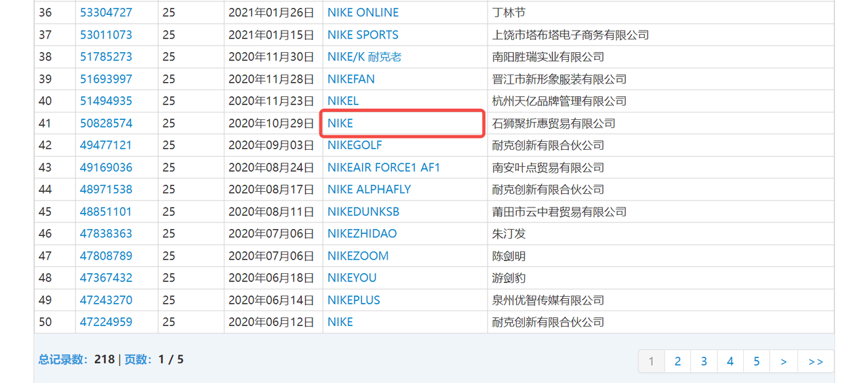Select page 3 in pagination
Image resolution: width=868 pixels, height=383 pixels.
[x=704, y=361]
